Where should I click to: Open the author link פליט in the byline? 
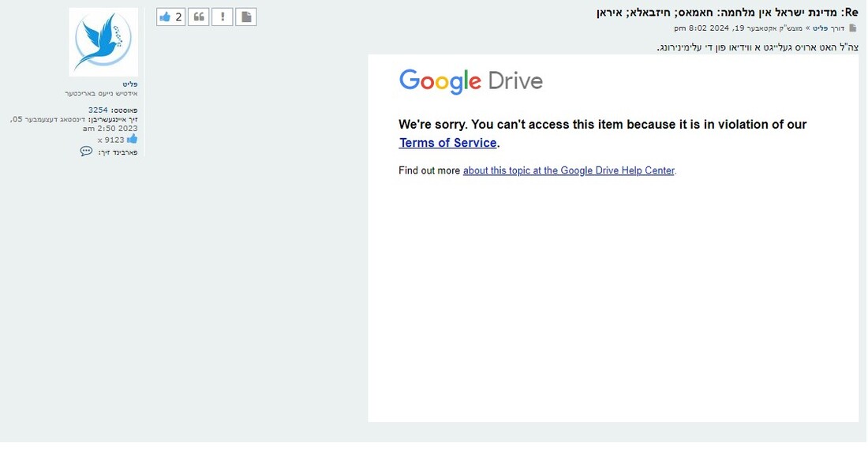coord(820,28)
